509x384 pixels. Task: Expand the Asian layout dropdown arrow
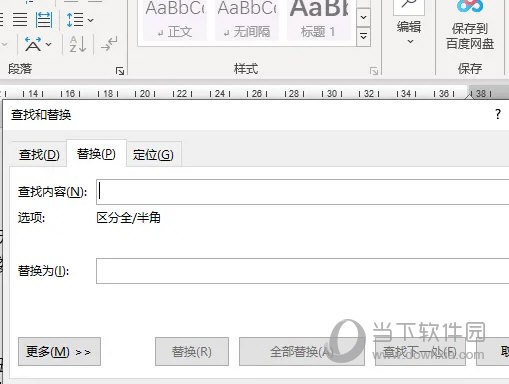[49, 44]
